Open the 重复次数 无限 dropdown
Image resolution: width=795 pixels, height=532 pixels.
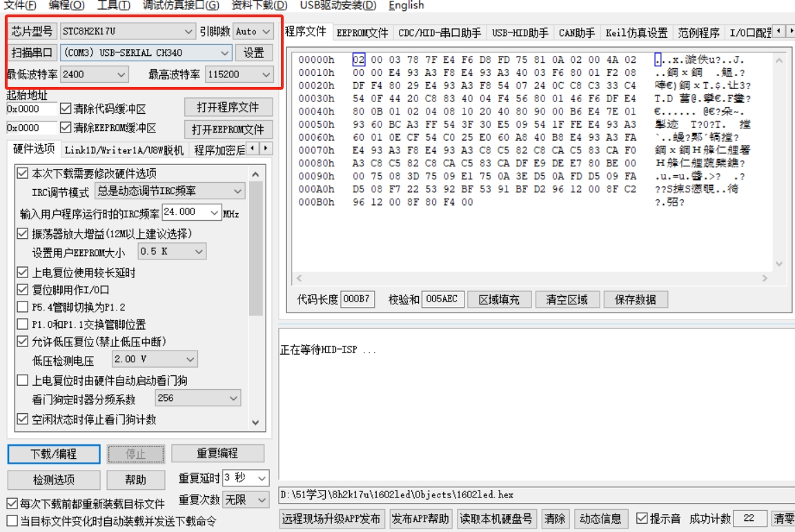pyautogui.click(x=246, y=500)
